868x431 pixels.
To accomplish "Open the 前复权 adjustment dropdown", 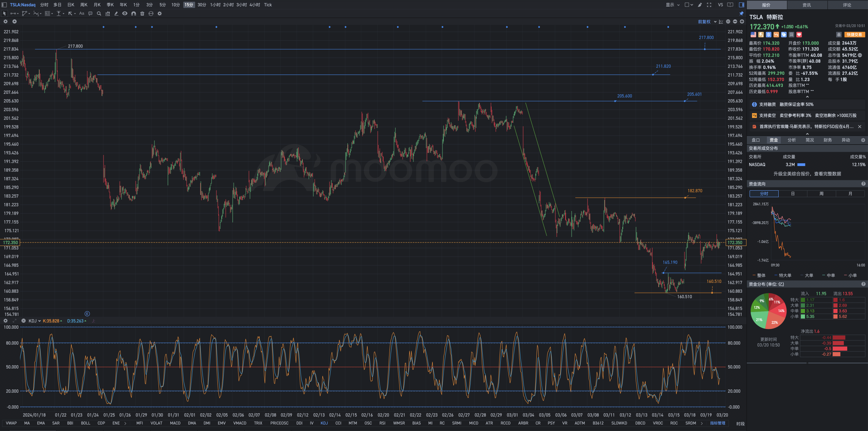I will coord(707,21).
